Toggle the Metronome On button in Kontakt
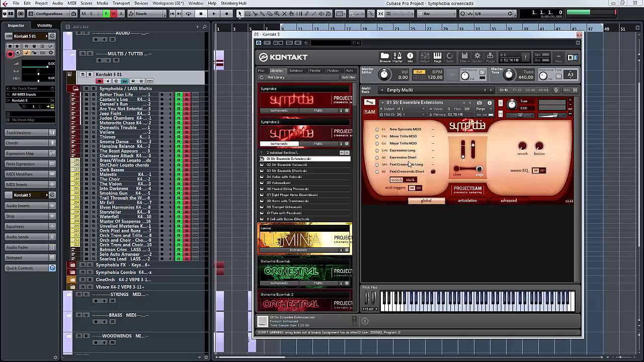This screenshot has height=362, width=644. [481, 72]
